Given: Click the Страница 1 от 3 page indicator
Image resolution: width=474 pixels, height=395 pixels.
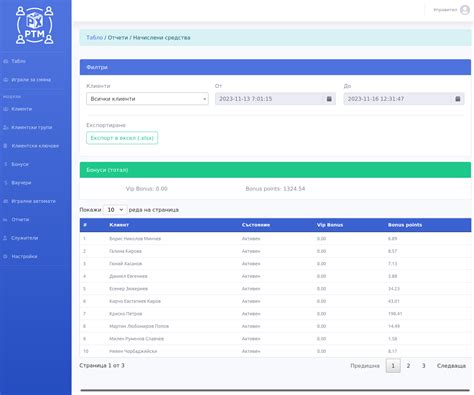Looking at the screenshot, I should (102, 366).
